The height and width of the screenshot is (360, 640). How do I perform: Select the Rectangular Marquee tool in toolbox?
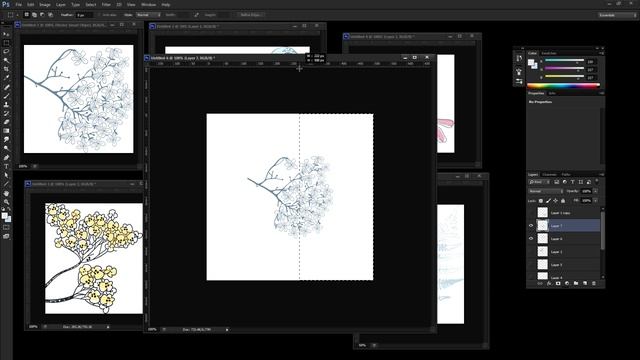click(6, 43)
